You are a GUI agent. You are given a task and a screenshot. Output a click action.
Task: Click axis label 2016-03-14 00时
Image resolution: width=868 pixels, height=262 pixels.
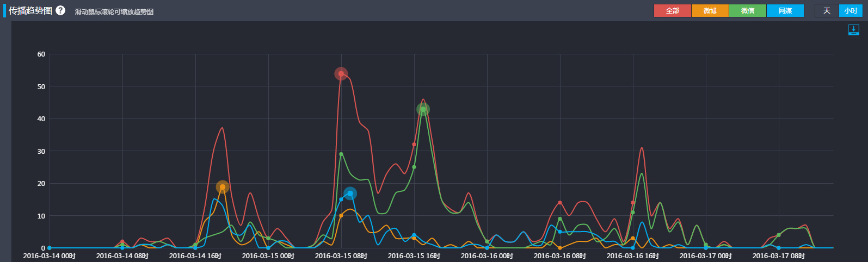(x=49, y=255)
